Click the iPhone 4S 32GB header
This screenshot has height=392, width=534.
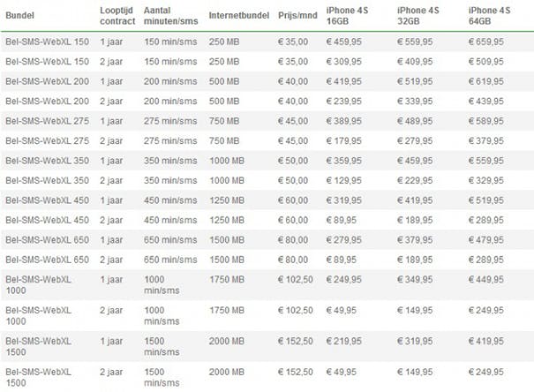click(x=419, y=17)
